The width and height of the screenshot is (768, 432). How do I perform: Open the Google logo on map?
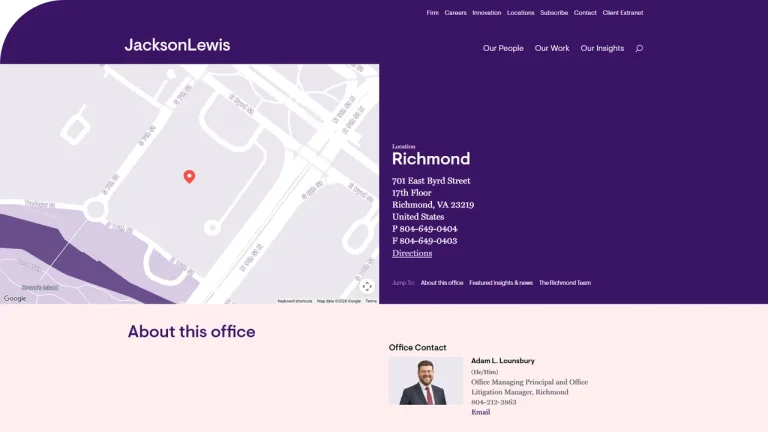click(15, 298)
